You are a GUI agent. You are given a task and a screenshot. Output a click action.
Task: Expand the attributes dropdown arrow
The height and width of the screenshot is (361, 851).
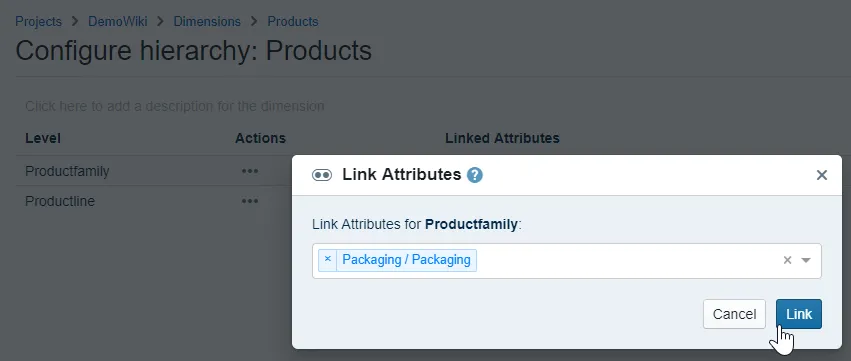(806, 260)
